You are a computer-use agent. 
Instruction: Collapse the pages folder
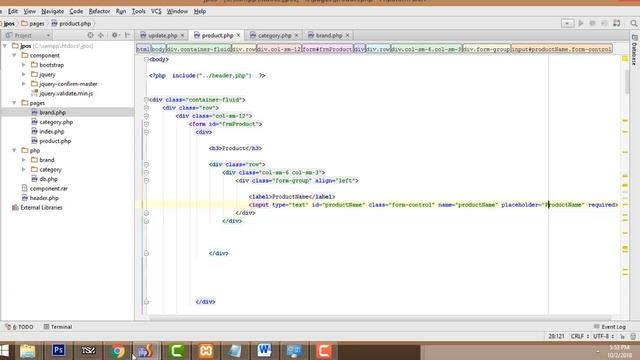[14, 103]
